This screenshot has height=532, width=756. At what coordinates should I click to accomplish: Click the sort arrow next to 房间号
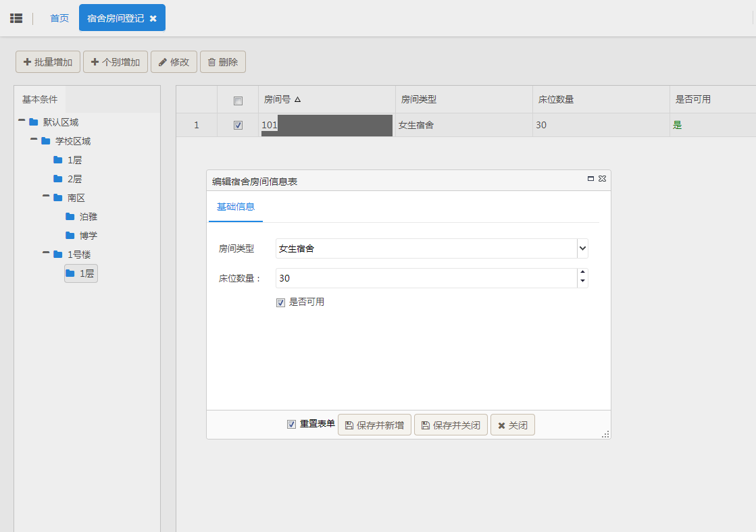tap(297, 99)
